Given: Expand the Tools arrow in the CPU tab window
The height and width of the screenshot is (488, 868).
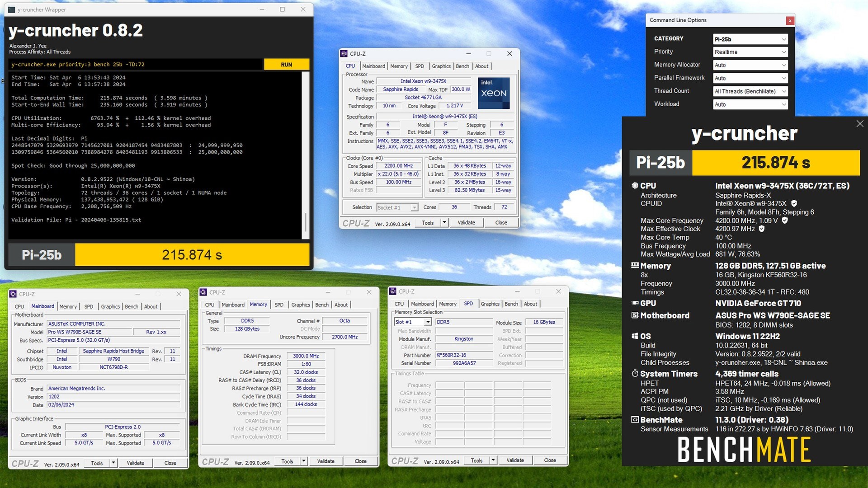Looking at the screenshot, I should tap(444, 222).
